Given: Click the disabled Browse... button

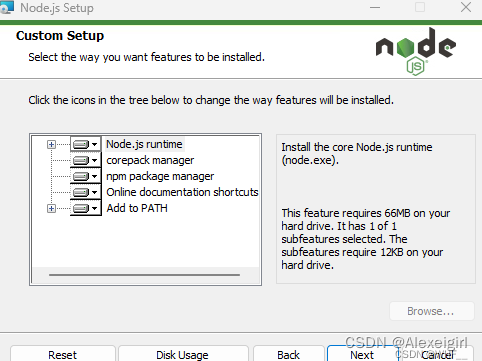Looking at the screenshot, I should point(432,311).
